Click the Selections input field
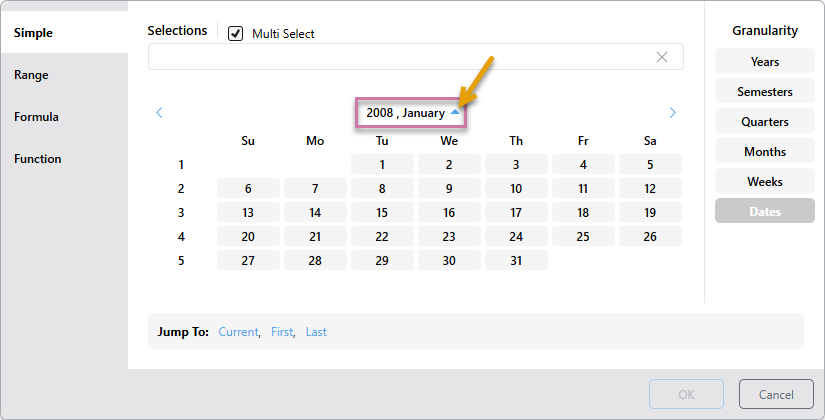825x420 pixels. [400, 57]
